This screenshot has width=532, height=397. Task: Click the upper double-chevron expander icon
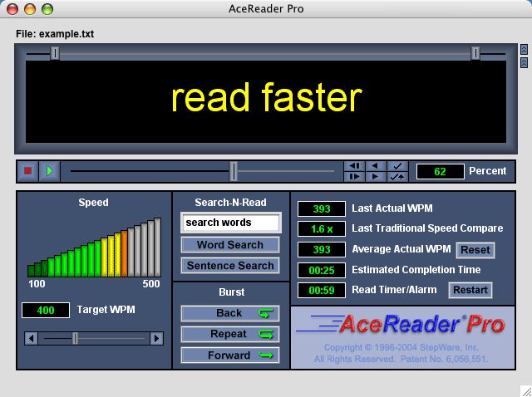click(524, 50)
